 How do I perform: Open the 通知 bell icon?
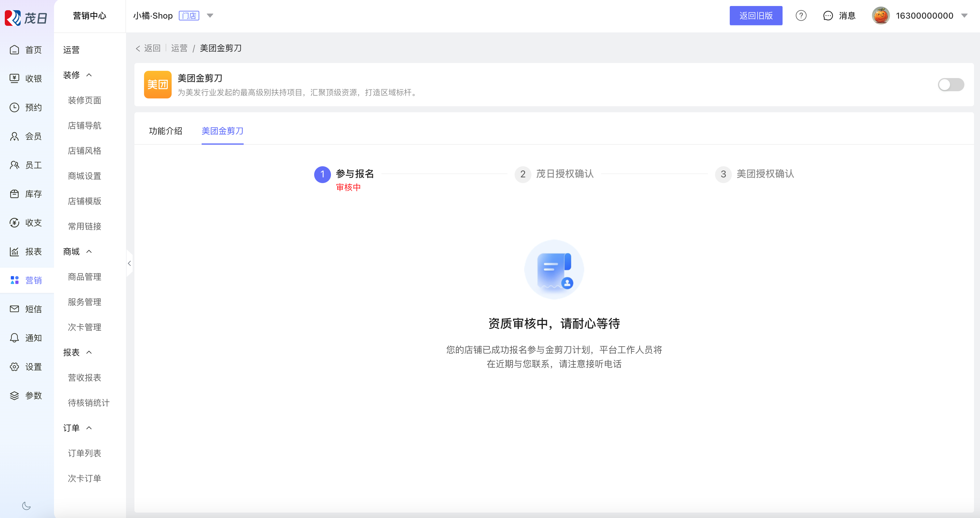(14, 338)
